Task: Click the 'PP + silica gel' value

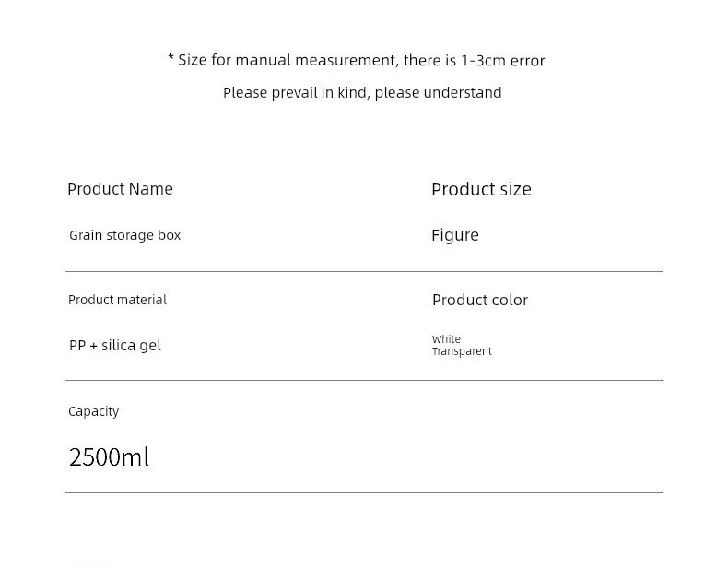Action: point(115,346)
